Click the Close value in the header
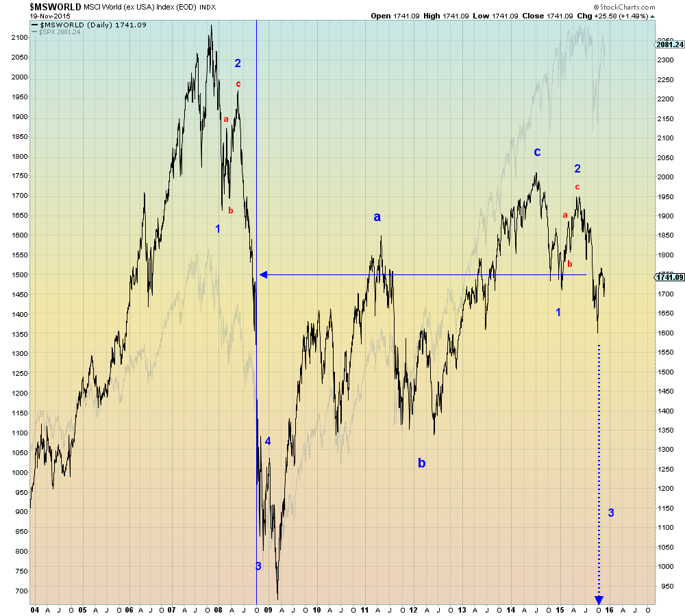Viewport: 685px width, 616px height. coord(560,16)
